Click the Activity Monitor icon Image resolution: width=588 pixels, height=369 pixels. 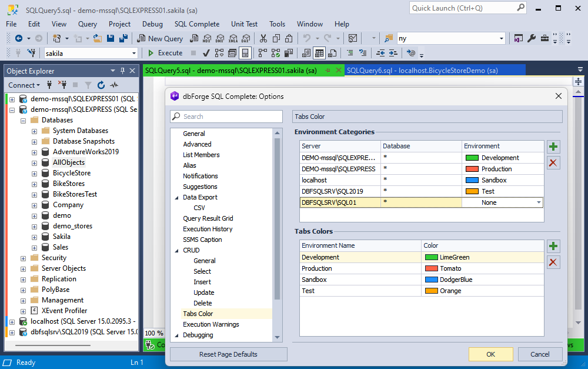352,38
